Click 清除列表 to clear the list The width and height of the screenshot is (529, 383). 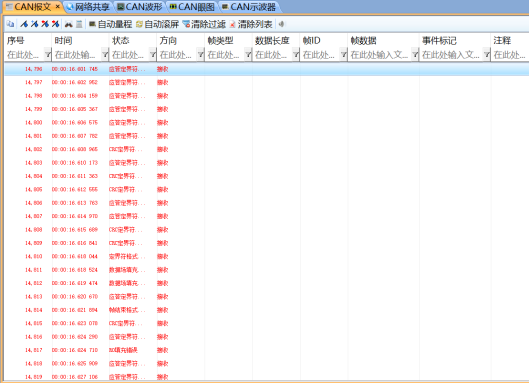tap(251, 24)
